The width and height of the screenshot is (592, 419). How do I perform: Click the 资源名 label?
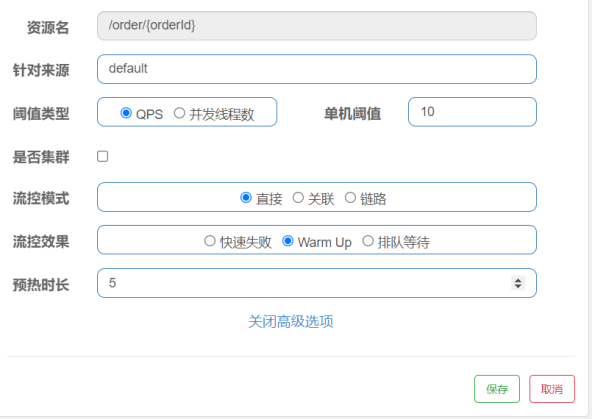click(48, 28)
